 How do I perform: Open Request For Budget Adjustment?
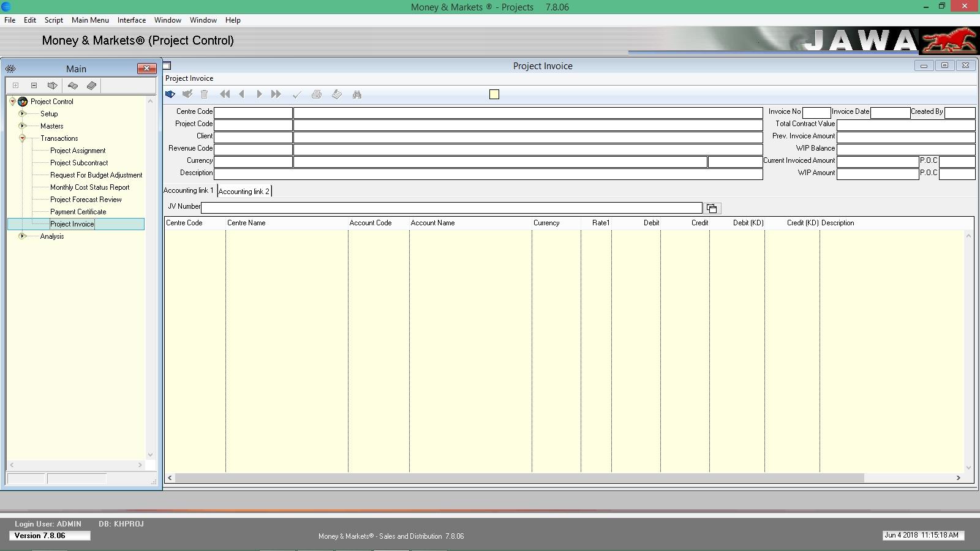(x=96, y=175)
